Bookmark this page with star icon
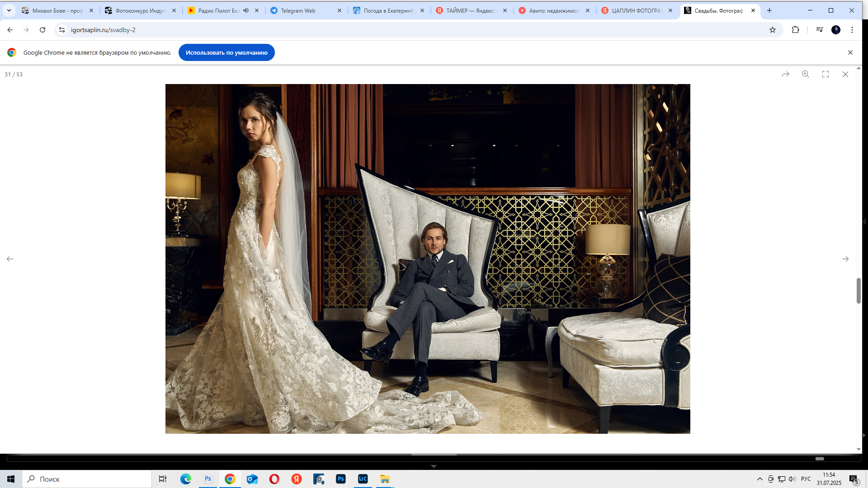868x488 pixels. 772,30
